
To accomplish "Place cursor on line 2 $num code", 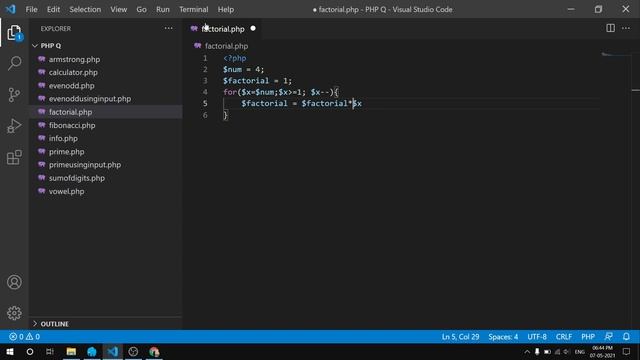I will tap(243, 69).
